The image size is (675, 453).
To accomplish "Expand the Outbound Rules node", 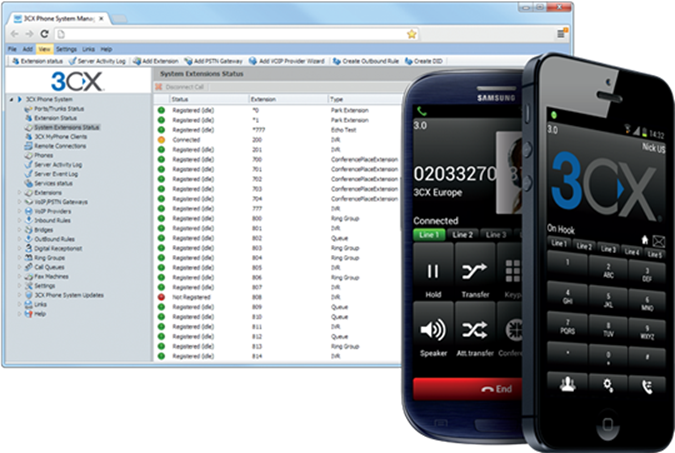I will pyautogui.click(x=19, y=239).
